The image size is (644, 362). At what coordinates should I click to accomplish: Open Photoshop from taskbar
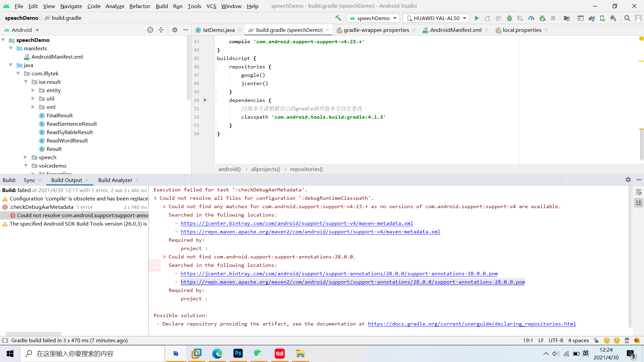coord(238,354)
